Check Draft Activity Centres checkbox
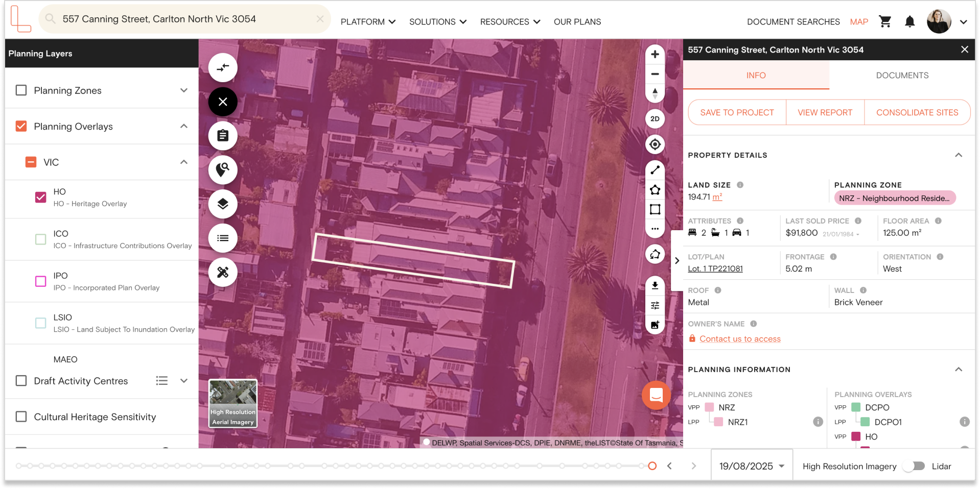Viewport: 980px width, 489px height. [x=21, y=381]
